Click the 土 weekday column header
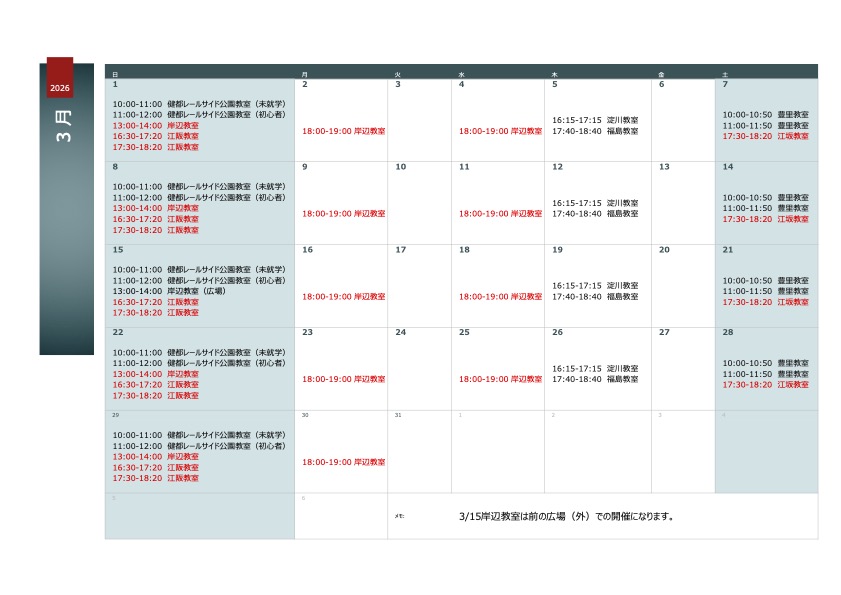The width and height of the screenshot is (841, 595). (x=725, y=75)
